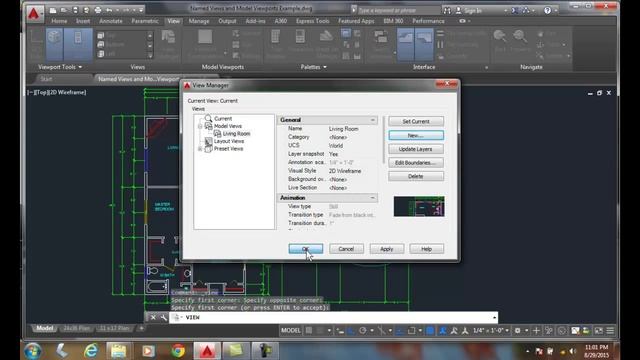Viewport: 640px width, 360px height.
Task: Toggle the blue lineweight square in status bar
Action: point(430,331)
